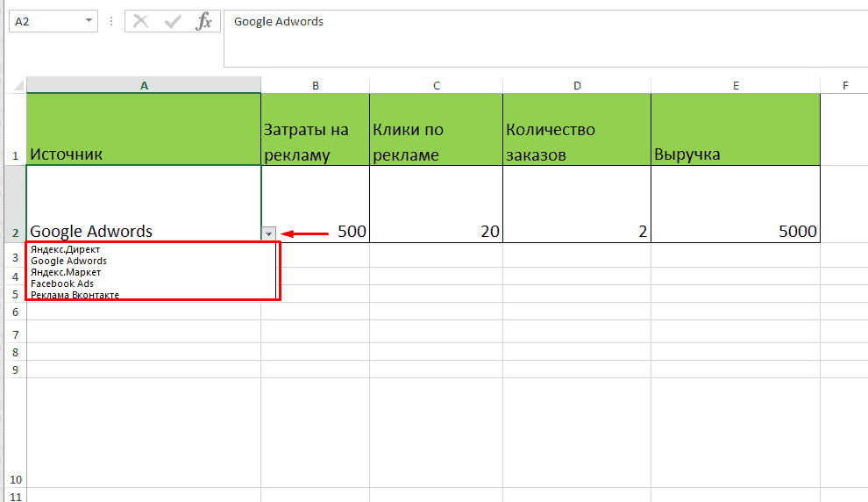
Task: Click cell E2 with value 5000
Action: click(736, 204)
